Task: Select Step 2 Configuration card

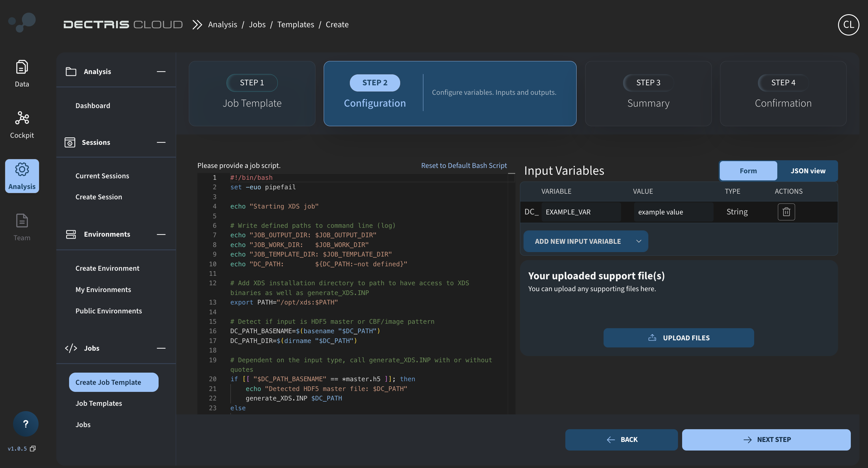Action: click(x=450, y=94)
